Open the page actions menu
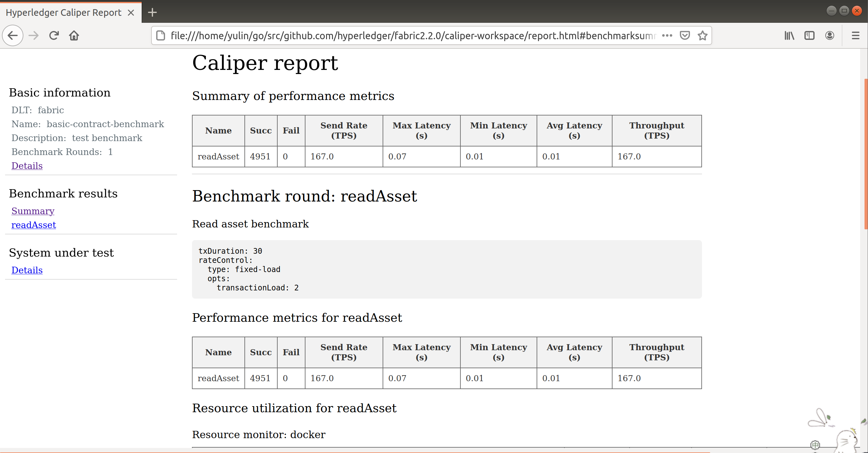The height and width of the screenshot is (453, 868). [667, 35]
